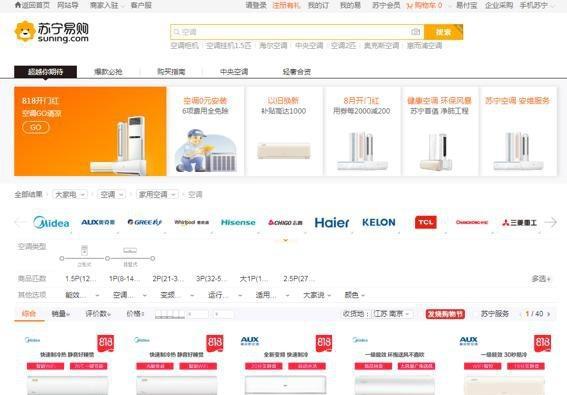This screenshot has height=395, width=567.
Task: Click the home icon 返回首页
Action: [32, 5]
